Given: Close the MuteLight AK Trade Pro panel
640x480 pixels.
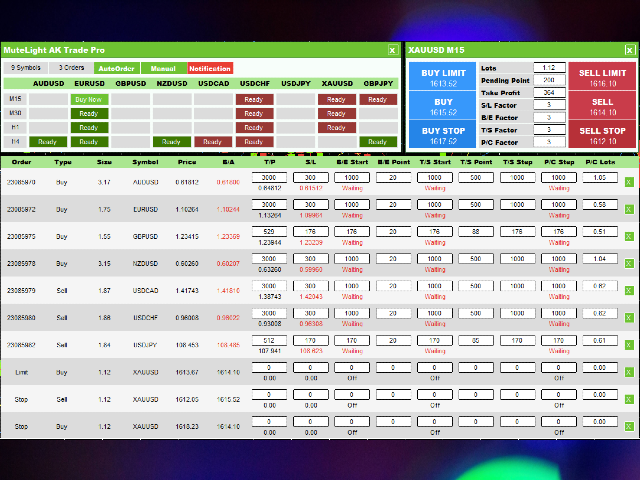Looking at the screenshot, I should (x=392, y=50).
